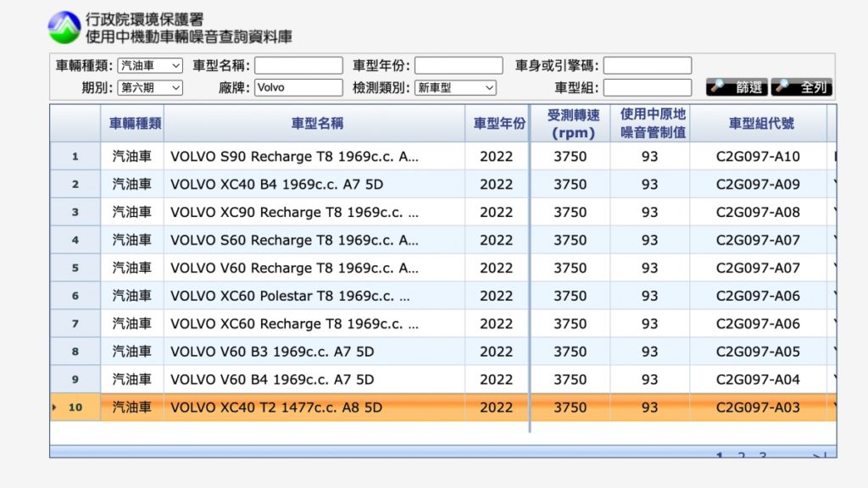The image size is (868, 488).
Task: Sort by the 車型組代號 column header
Action: coord(759,124)
